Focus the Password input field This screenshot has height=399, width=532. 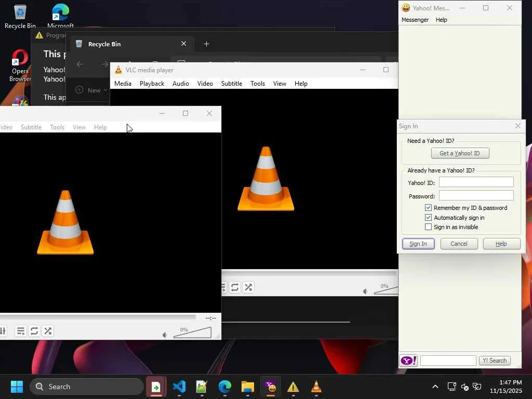(476, 195)
